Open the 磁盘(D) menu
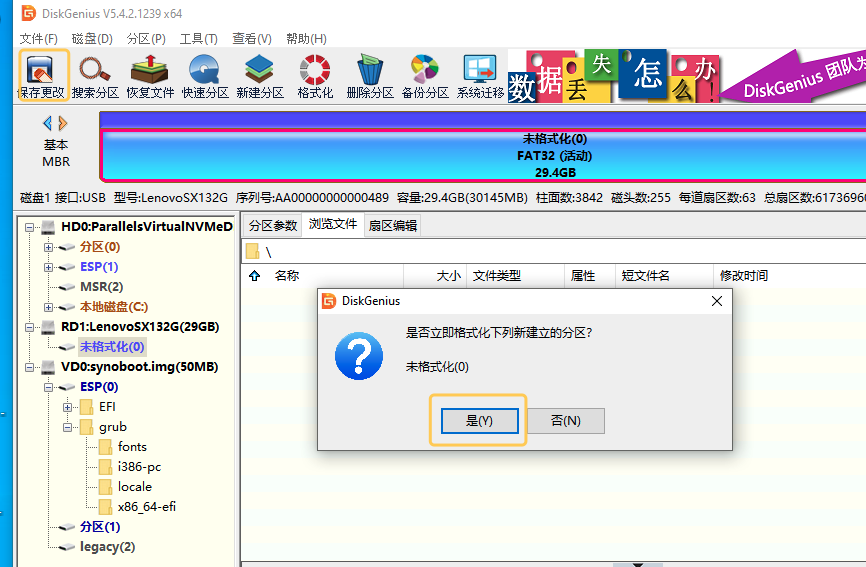 tap(92, 39)
